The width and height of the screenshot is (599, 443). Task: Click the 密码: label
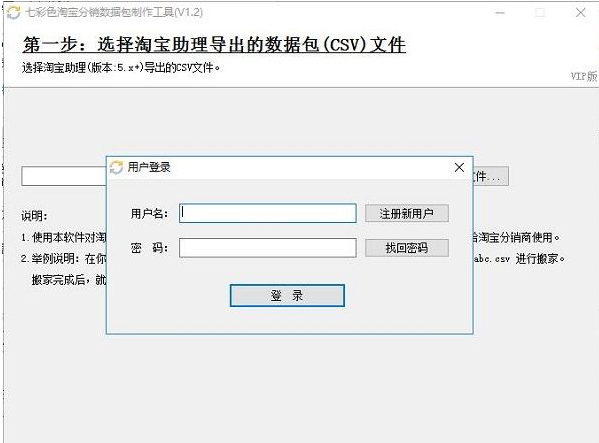click(149, 248)
